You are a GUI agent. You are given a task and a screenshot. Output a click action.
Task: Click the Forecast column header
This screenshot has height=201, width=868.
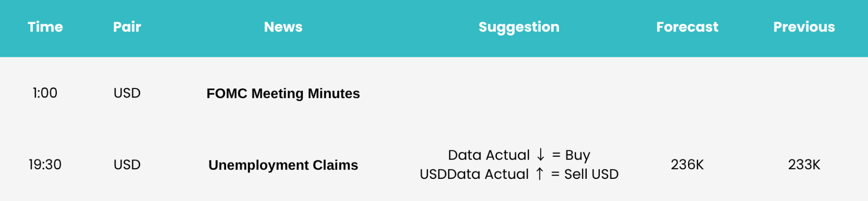(687, 27)
